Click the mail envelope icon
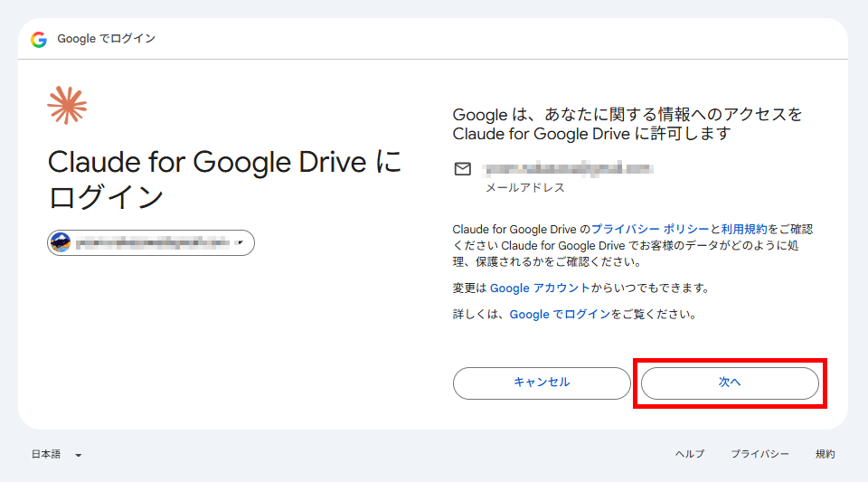 click(x=463, y=169)
